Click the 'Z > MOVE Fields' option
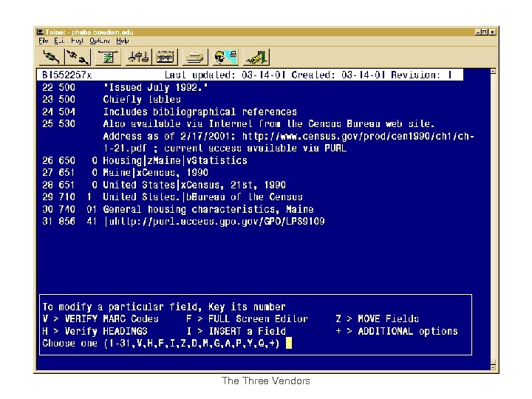Screen dimensions: 532x399 click(377, 318)
